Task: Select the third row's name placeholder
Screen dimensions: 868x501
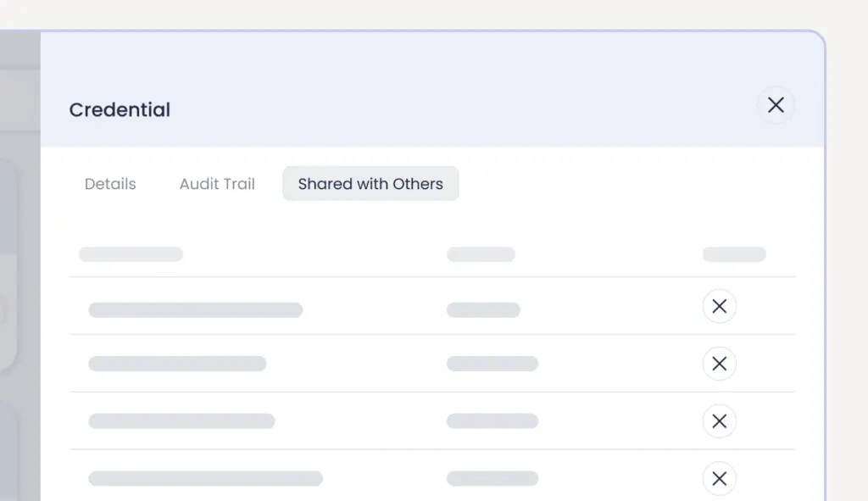Action: (x=181, y=420)
